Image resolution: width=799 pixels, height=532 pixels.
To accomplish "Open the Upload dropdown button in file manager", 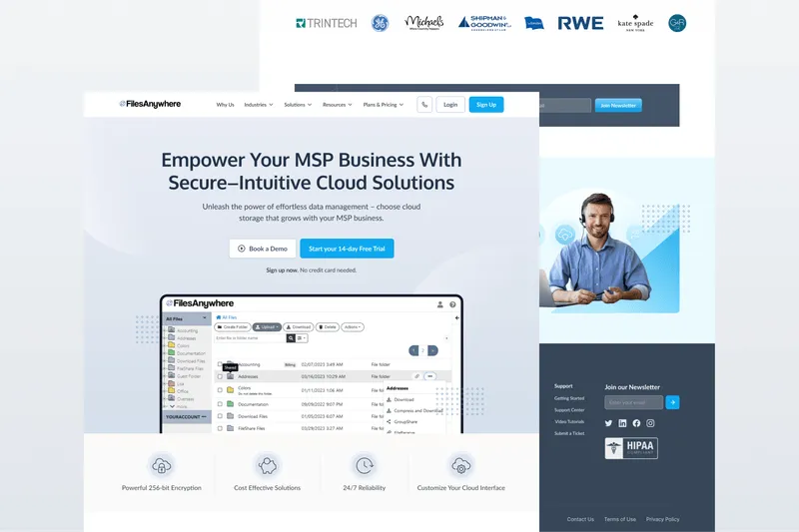I will [267, 326].
